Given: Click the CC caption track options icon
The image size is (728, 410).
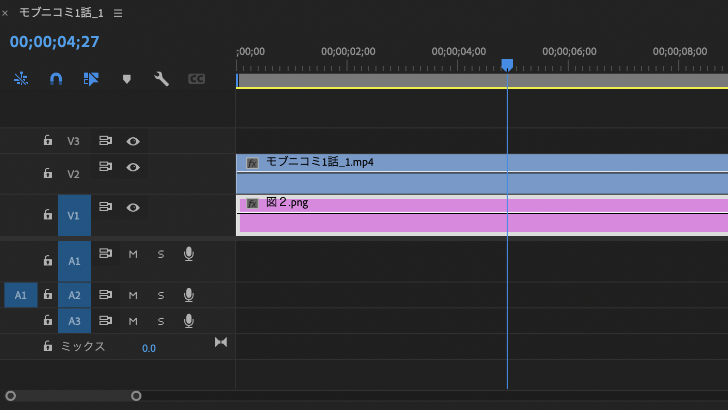Looking at the screenshot, I should pyautogui.click(x=196, y=79).
